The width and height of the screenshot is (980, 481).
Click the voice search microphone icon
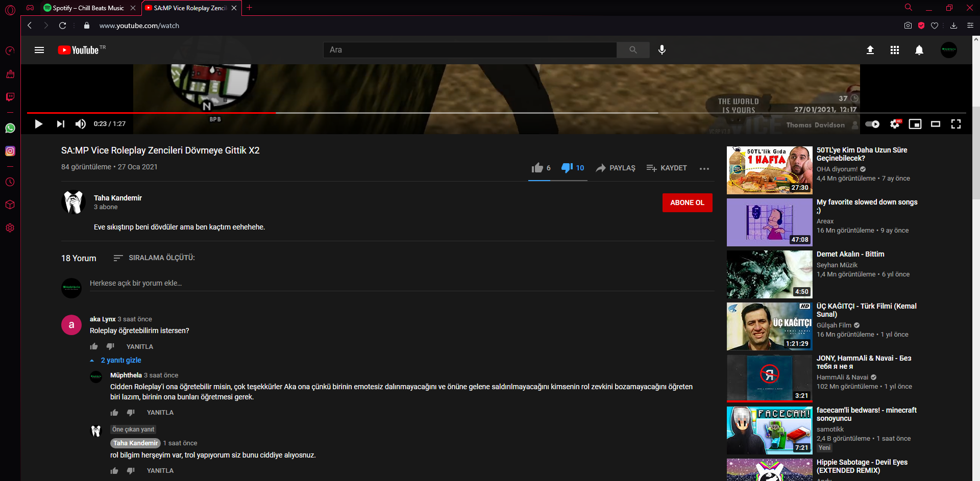(662, 50)
